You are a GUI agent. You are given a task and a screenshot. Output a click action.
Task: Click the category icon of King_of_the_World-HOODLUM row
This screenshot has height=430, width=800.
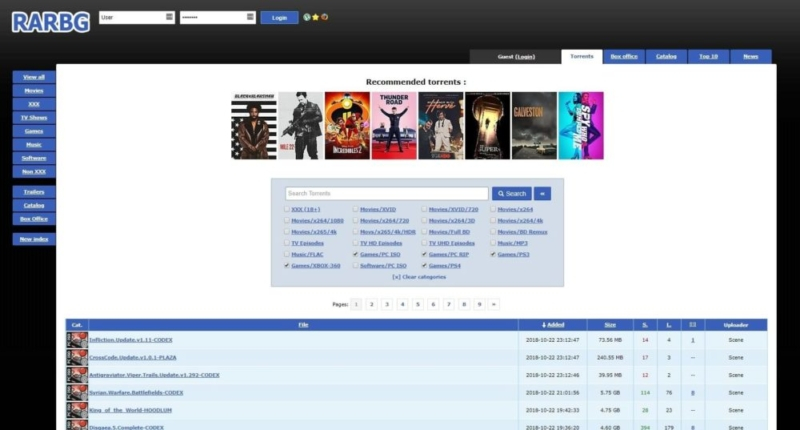pos(77,410)
